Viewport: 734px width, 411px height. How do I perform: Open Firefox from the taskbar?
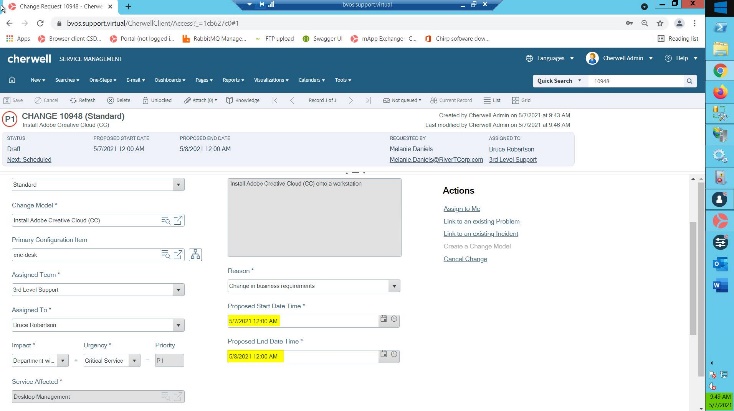(x=719, y=97)
